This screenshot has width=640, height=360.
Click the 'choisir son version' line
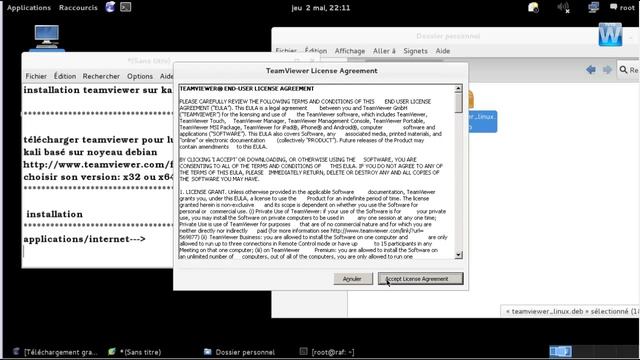pos(98,177)
